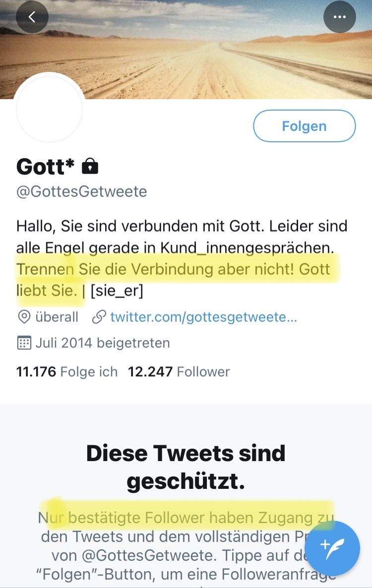Tap the back arrow icon
The height and width of the screenshot is (588, 372).
click(x=32, y=17)
